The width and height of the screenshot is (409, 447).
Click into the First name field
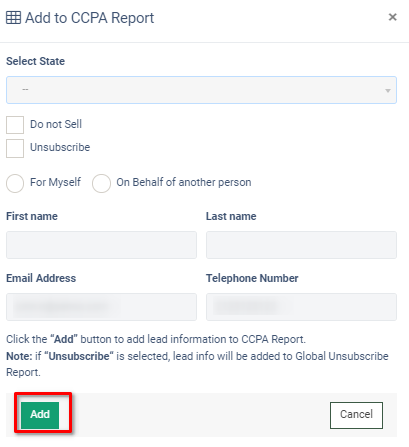(101, 245)
